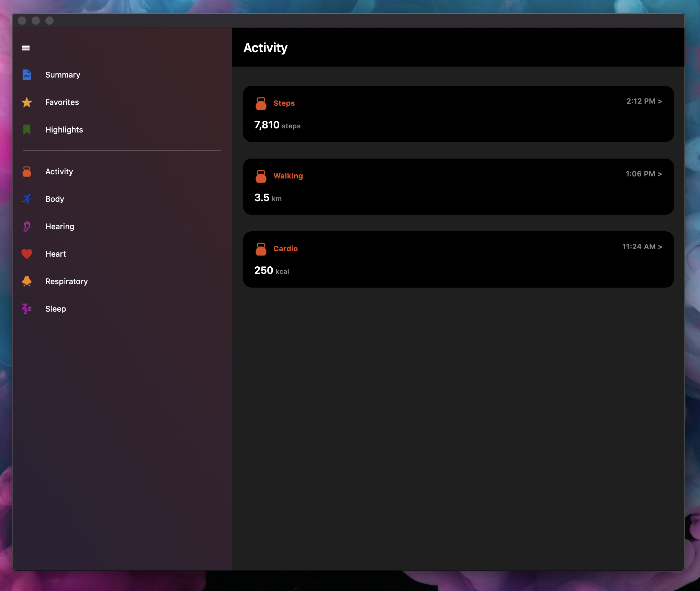Select Sleep in the sidebar
700x591 pixels.
[56, 309]
